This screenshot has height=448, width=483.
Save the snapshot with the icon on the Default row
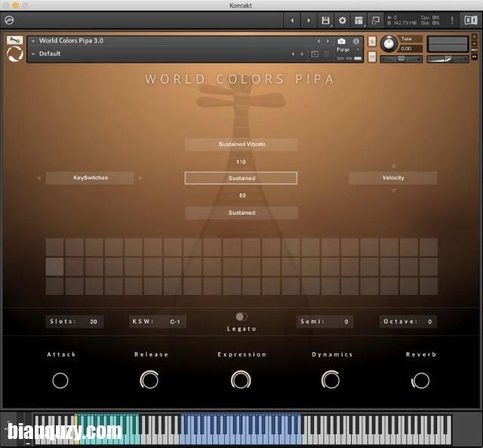pos(315,54)
